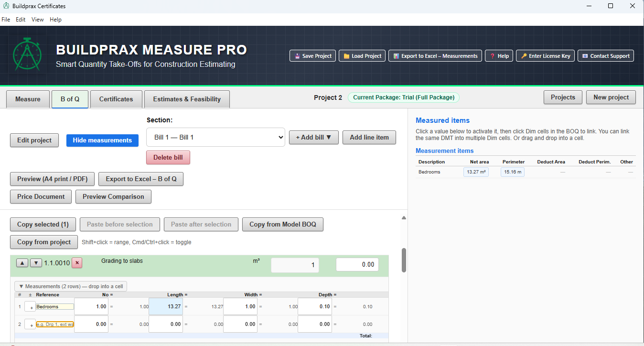The height and width of the screenshot is (346, 644).
Task: Click the Buildprax compass logo
Action: (x=27, y=55)
